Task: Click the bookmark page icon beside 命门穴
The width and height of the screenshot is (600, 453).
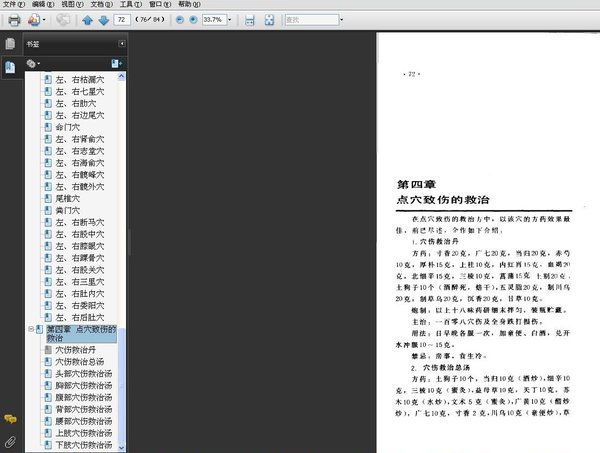Action: pos(48,127)
